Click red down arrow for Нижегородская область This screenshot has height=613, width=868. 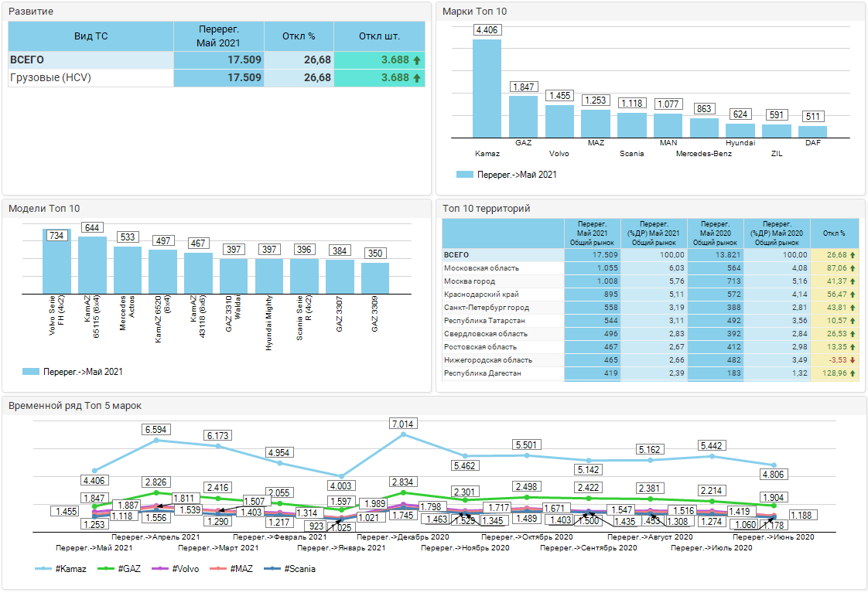(852, 360)
